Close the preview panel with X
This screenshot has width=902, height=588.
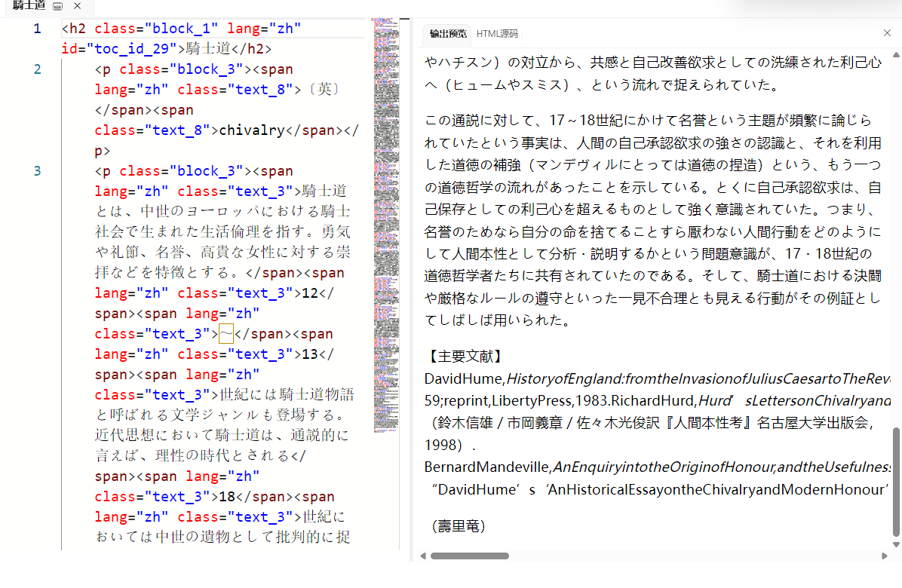tap(887, 32)
